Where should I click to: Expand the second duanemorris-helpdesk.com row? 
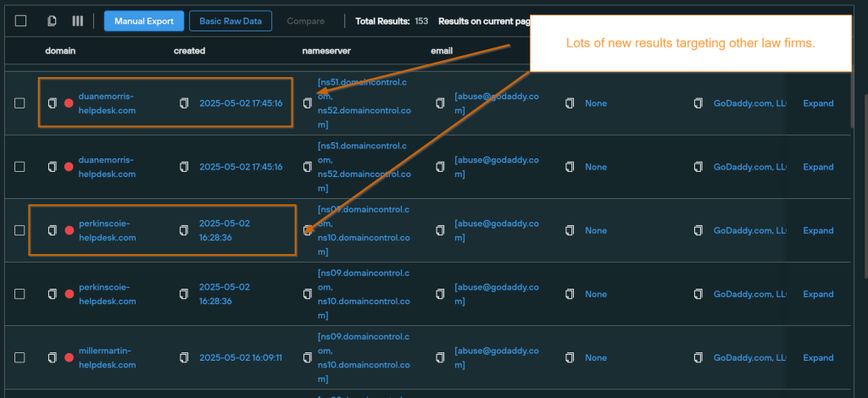coord(818,167)
